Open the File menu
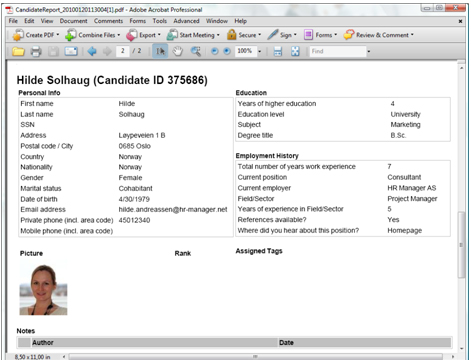This screenshot has height=360, width=471. click(13, 21)
